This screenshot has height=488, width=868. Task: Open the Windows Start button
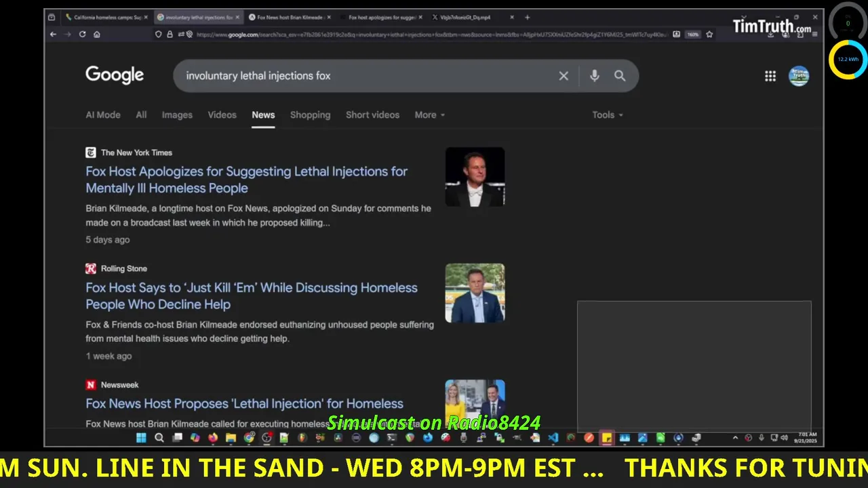pyautogui.click(x=141, y=438)
